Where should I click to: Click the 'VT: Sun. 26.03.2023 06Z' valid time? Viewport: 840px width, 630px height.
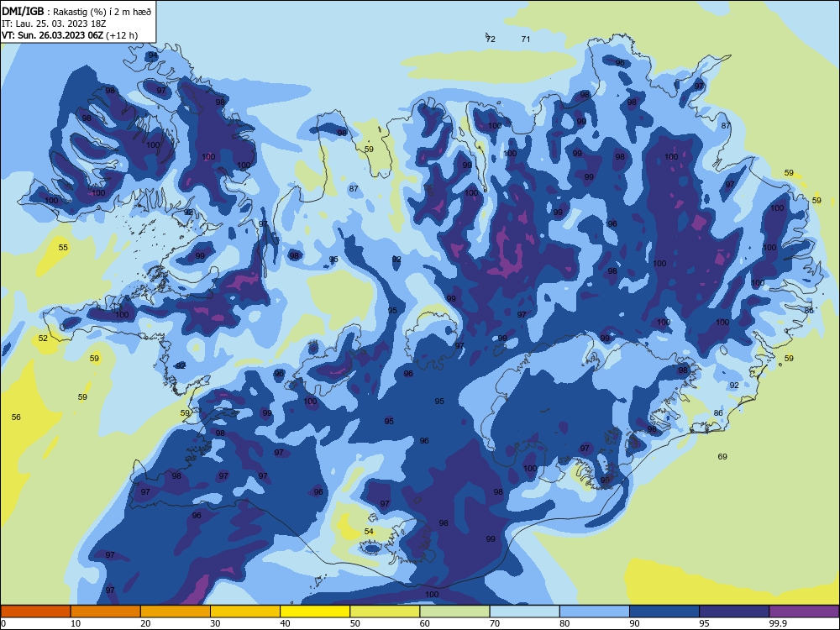click(52, 35)
